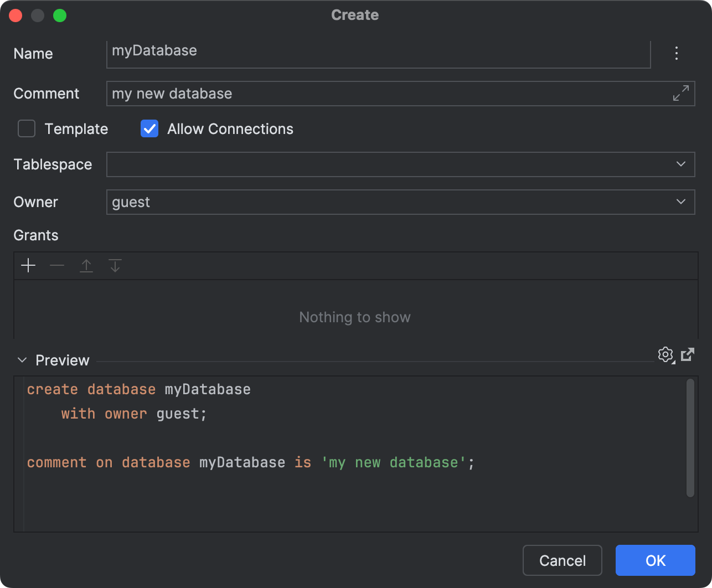Add a new grant with the plus icon

(x=28, y=266)
